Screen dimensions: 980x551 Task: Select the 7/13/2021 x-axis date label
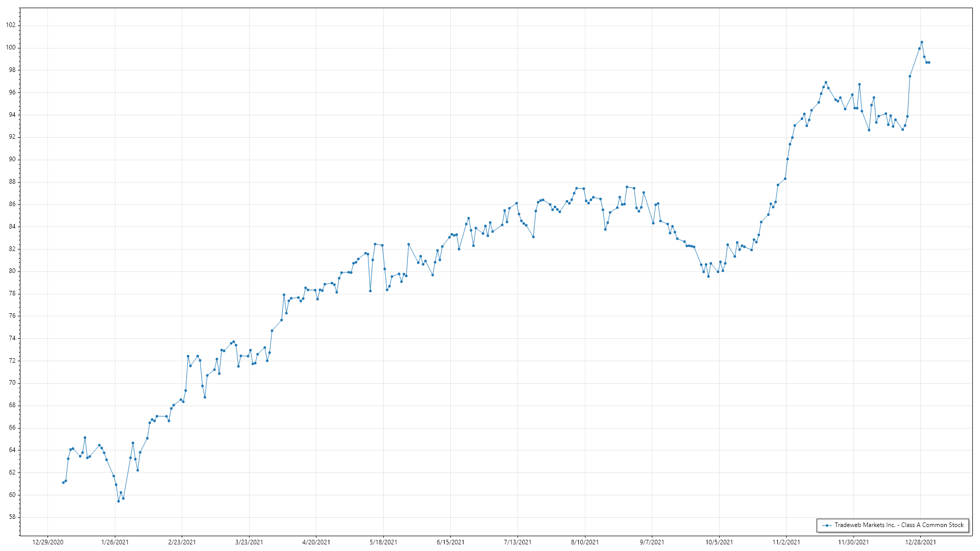click(x=518, y=542)
